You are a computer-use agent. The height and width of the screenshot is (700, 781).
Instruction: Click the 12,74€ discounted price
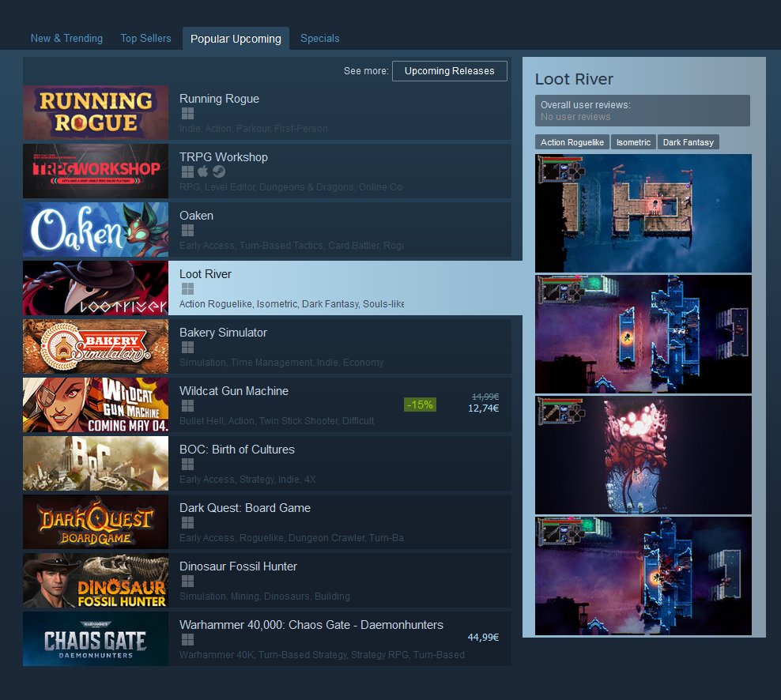tap(483, 408)
